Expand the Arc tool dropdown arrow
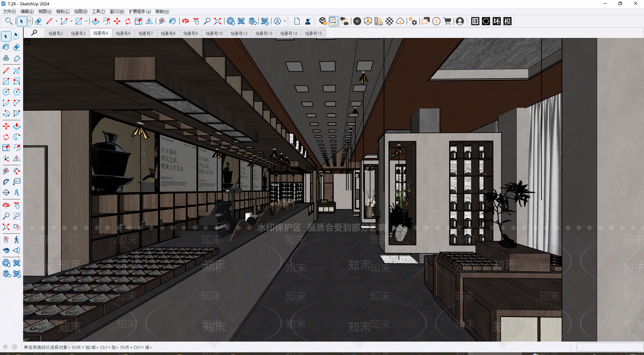This screenshot has width=644, height=355. 71,21
